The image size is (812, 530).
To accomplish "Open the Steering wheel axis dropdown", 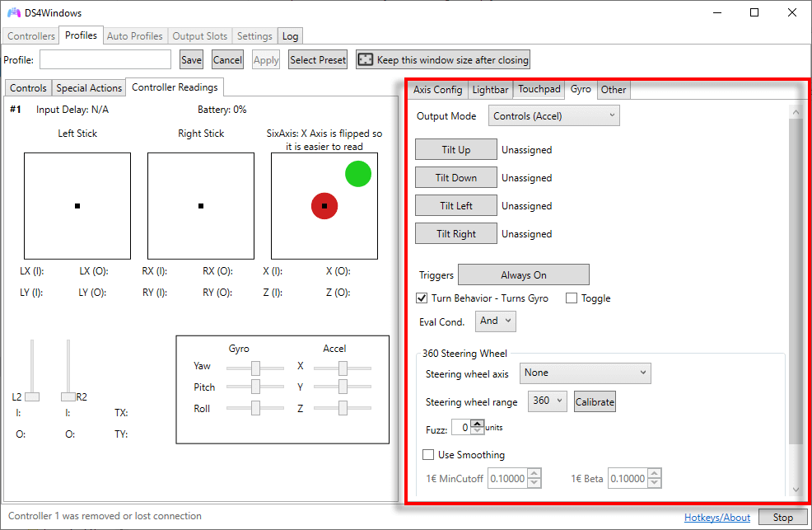I will point(586,373).
